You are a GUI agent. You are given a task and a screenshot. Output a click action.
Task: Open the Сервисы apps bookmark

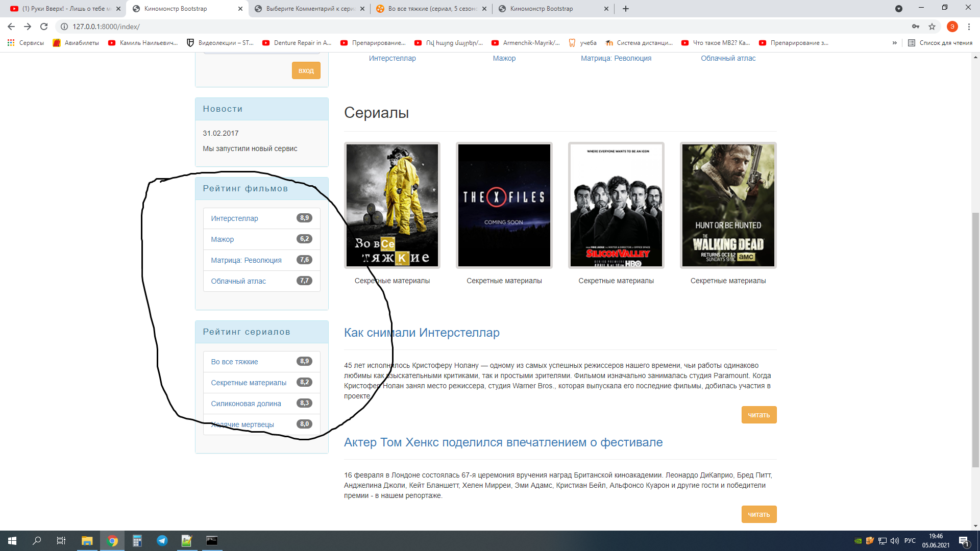(26, 43)
